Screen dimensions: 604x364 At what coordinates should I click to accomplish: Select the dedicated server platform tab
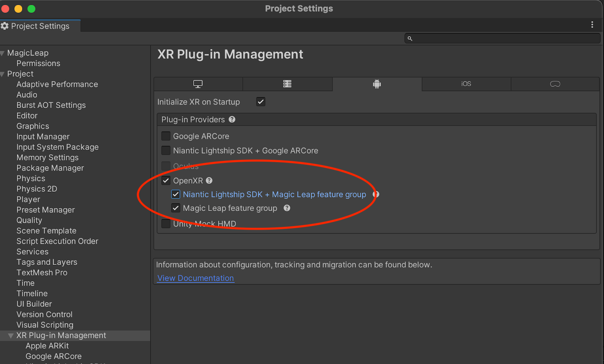287,84
